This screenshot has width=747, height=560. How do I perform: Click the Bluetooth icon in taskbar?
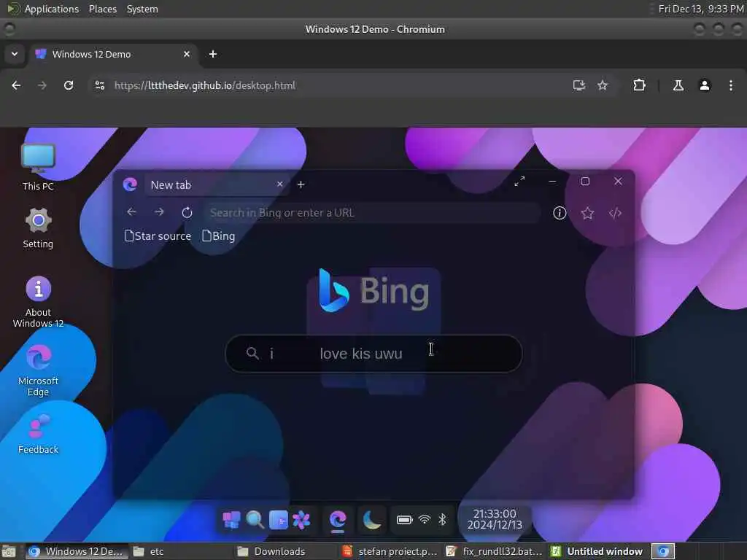442,519
